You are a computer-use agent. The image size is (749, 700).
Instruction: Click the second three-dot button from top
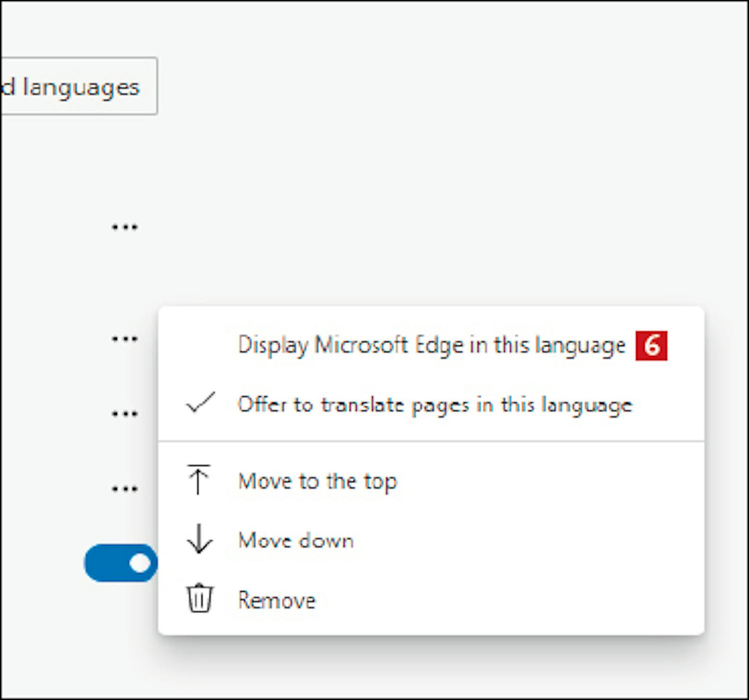(x=124, y=340)
